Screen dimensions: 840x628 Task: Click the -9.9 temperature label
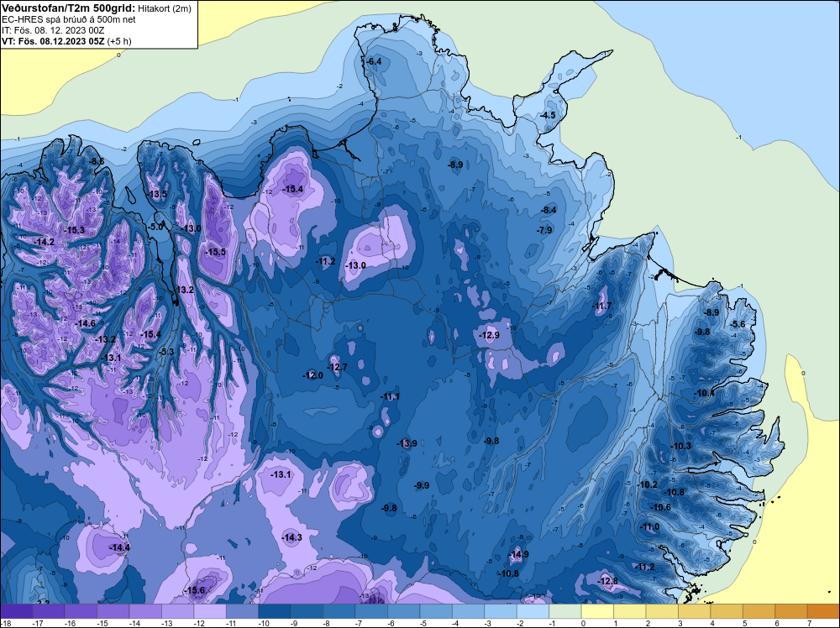[x=422, y=485]
